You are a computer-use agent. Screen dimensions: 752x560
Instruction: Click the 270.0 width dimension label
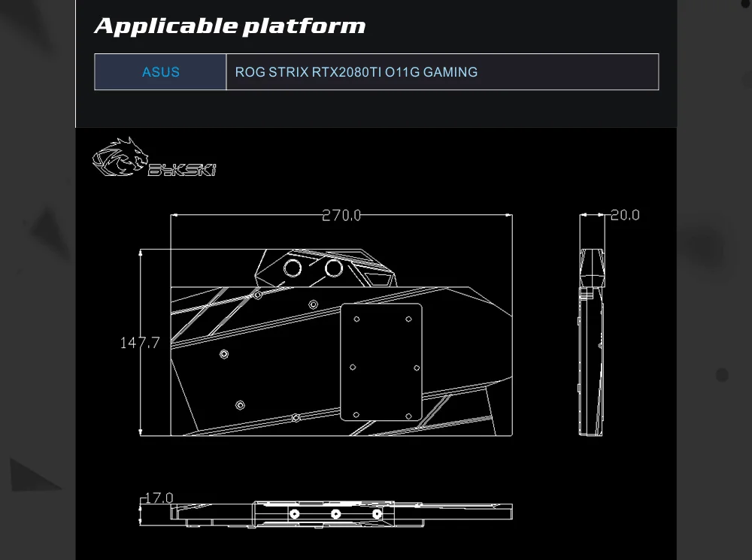[x=341, y=215]
